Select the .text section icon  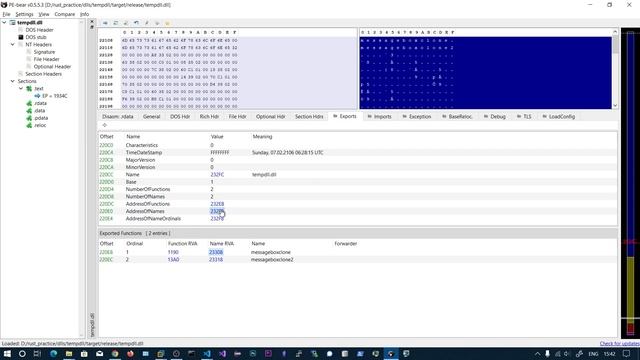[29, 89]
